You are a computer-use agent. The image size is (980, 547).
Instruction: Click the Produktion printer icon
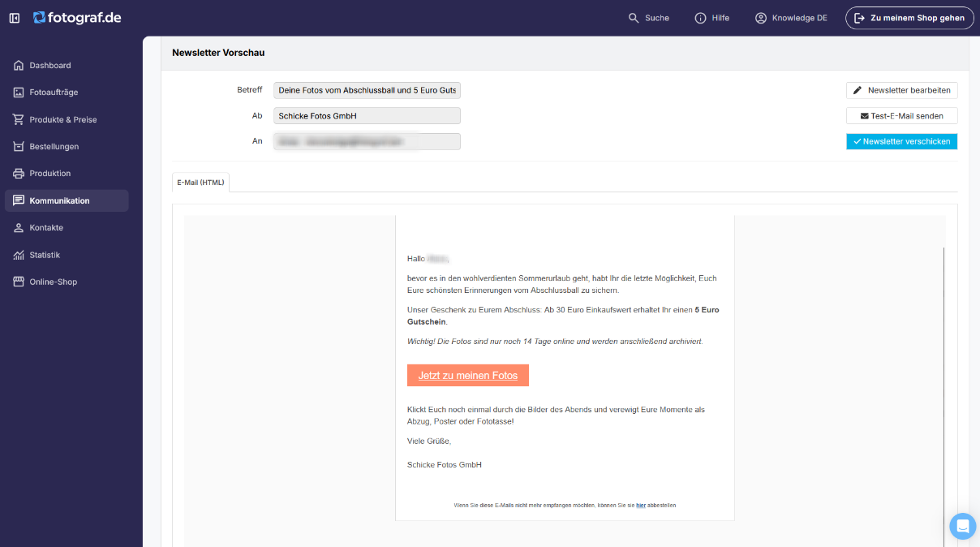(19, 174)
